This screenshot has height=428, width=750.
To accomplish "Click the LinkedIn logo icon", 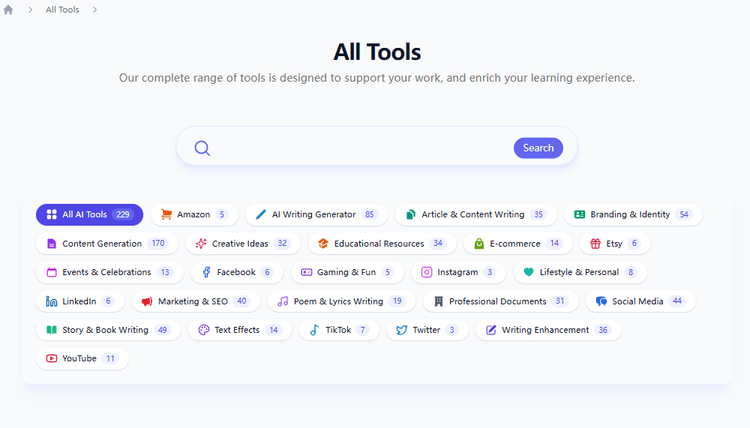I will coord(52,301).
